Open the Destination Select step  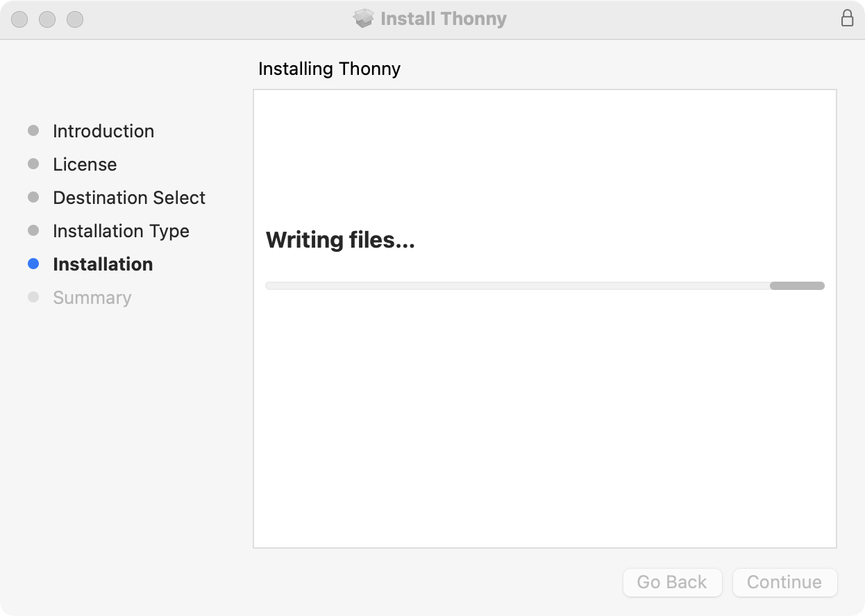129,198
